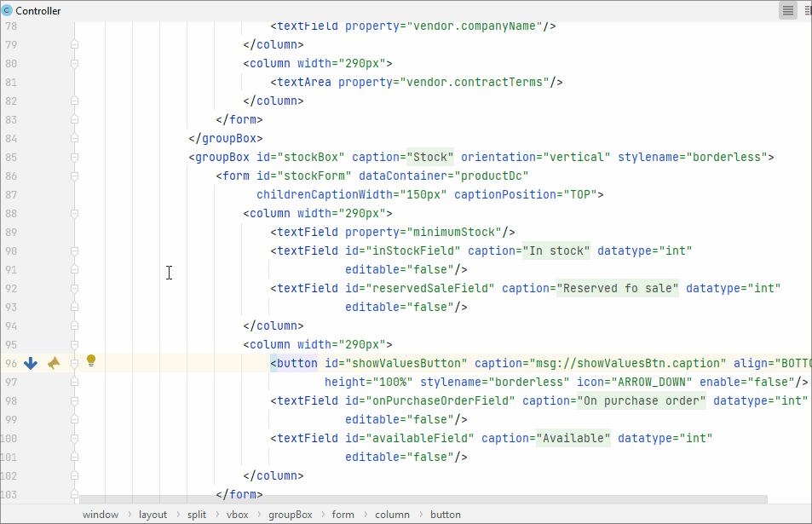Open the yellow lightbulb intention actions

coord(91,360)
